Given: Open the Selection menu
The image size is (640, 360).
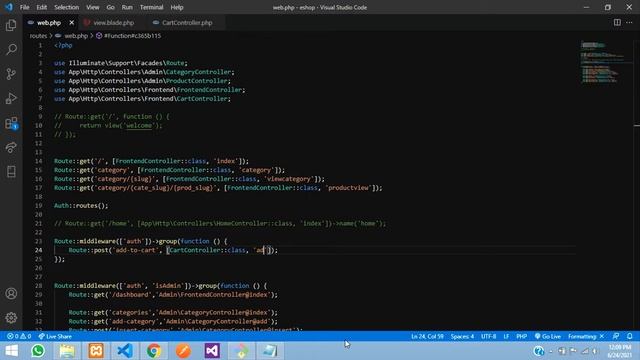Looking at the screenshot, I should coord(67,7).
